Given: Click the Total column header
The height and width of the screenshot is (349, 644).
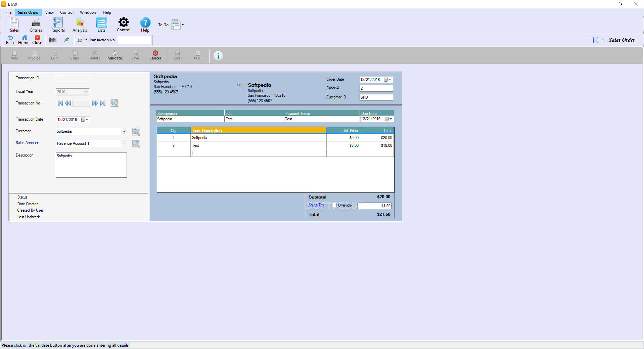Looking at the screenshot, I should (x=377, y=131).
